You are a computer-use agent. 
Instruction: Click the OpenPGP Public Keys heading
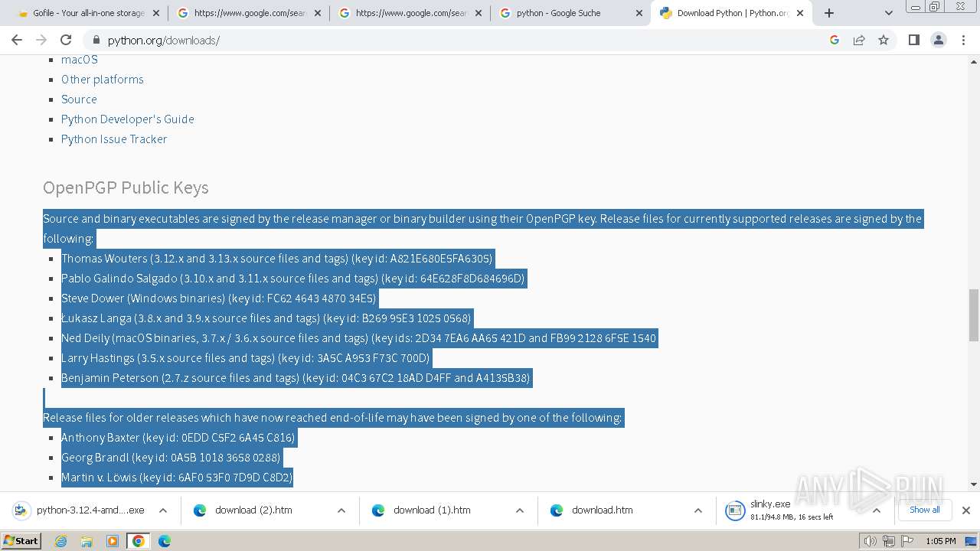tap(126, 187)
